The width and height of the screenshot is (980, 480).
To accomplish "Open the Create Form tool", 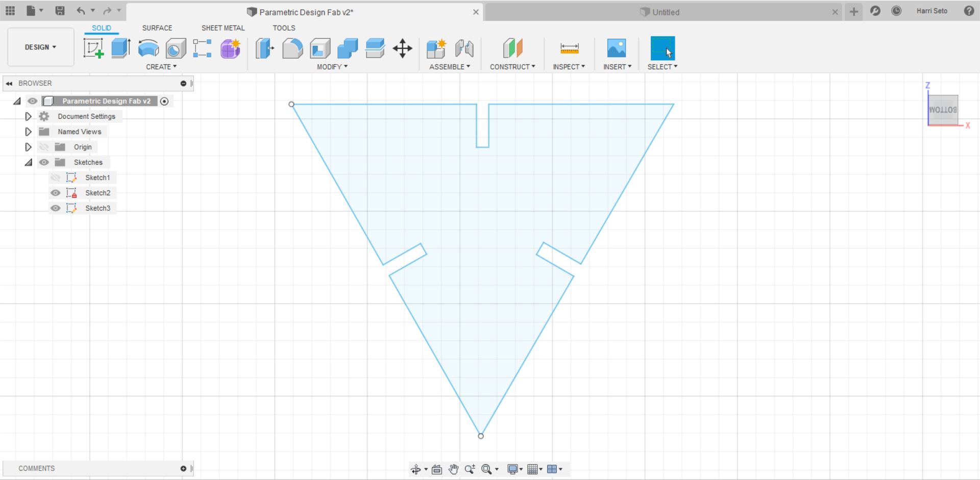I will pyautogui.click(x=231, y=48).
